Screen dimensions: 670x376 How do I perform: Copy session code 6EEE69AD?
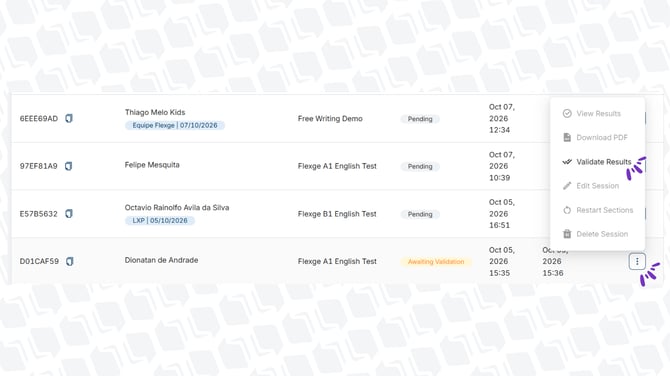[69, 118]
